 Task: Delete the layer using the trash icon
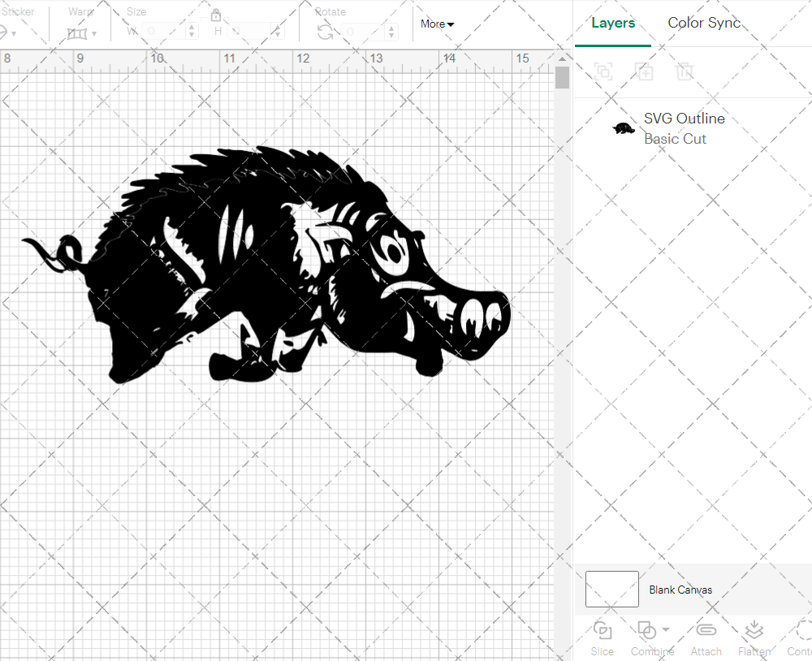[685, 71]
